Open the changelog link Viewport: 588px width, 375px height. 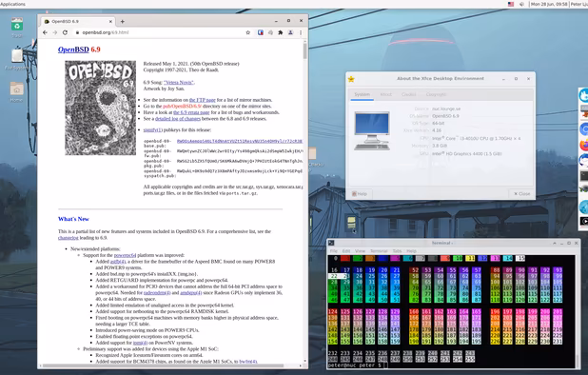click(x=69, y=238)
